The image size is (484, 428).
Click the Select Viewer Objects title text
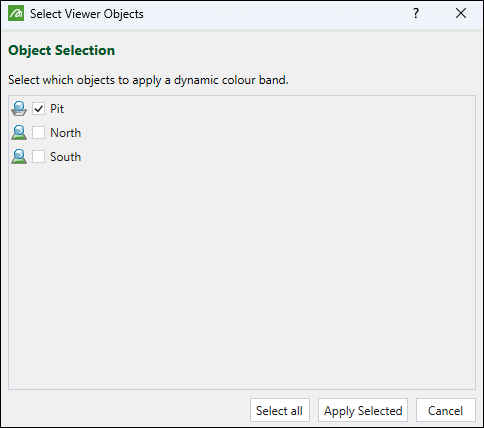coord(87,14)
